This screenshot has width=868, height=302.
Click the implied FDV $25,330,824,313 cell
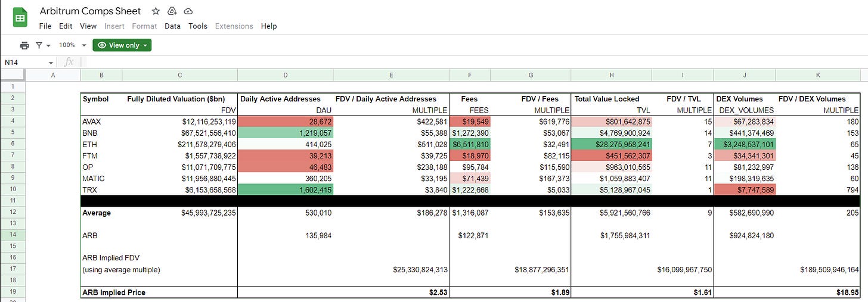point(391,270)
